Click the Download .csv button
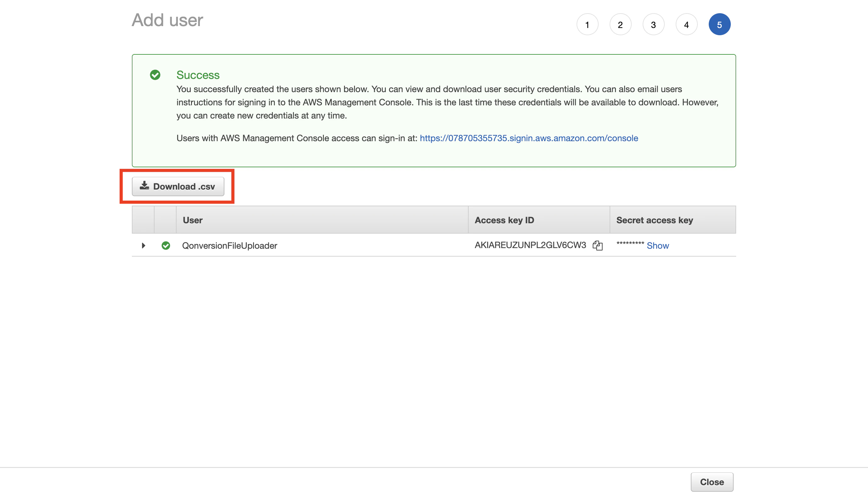The width and height of the screenshot is (868, 493). 178,186
